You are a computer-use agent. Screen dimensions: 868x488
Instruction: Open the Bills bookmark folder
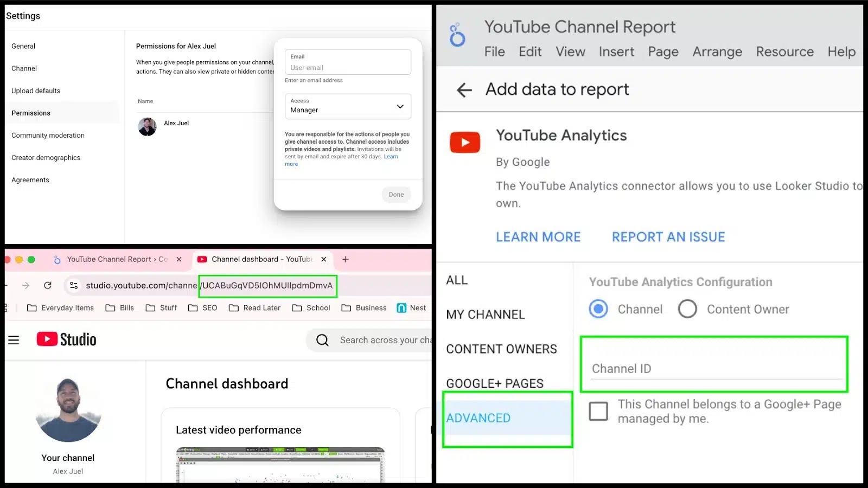point(119,308)
